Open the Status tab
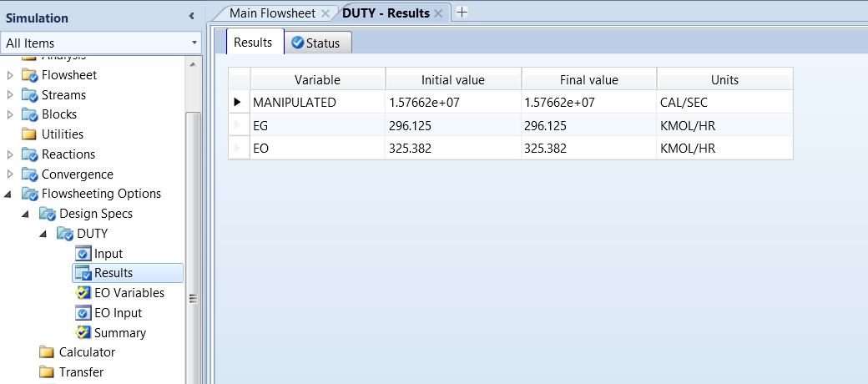 tap(318, 43)
